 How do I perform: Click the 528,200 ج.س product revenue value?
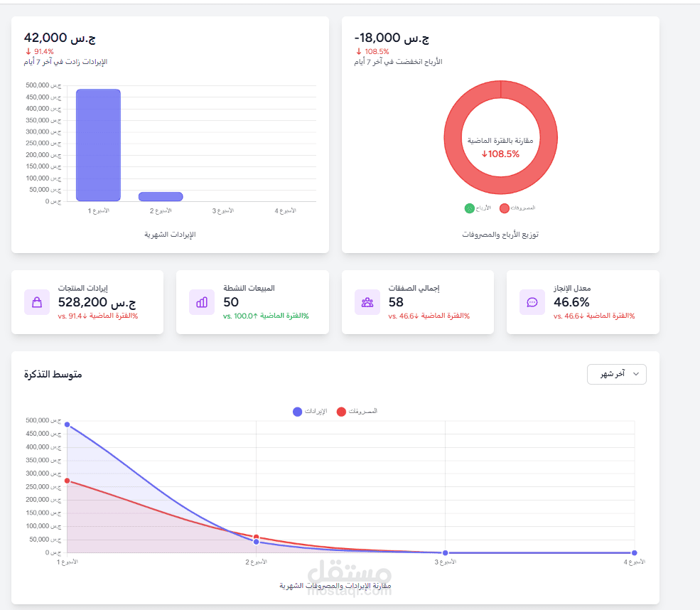coord(97,302)
